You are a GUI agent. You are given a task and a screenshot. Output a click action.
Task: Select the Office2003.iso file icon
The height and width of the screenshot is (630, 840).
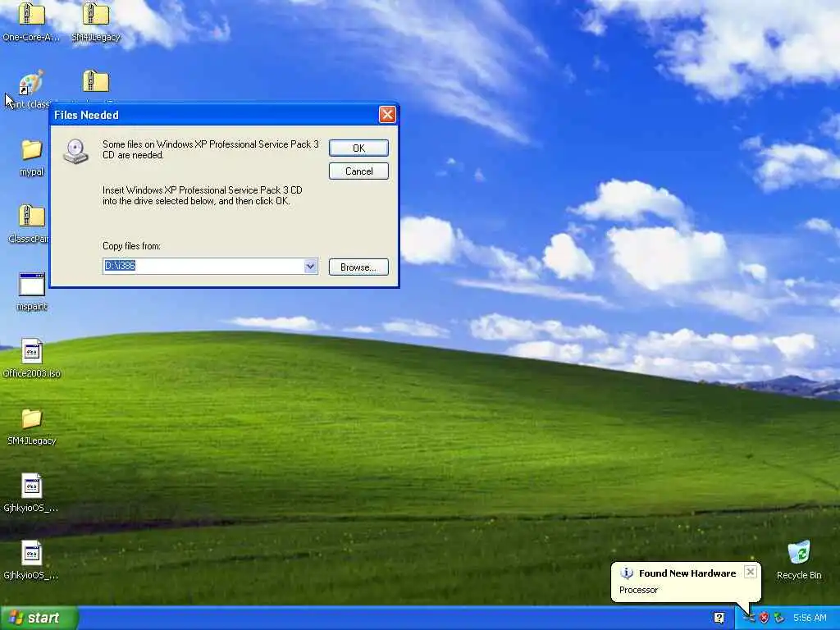32,352
